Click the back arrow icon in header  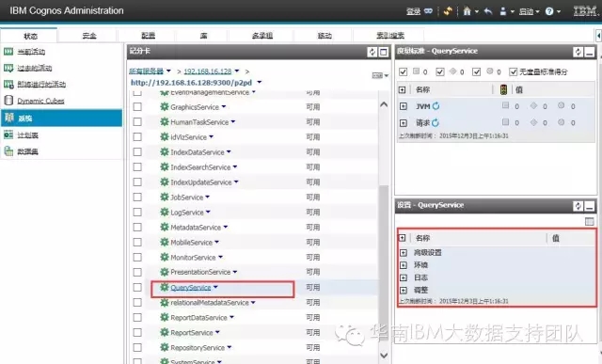[488, 11]
